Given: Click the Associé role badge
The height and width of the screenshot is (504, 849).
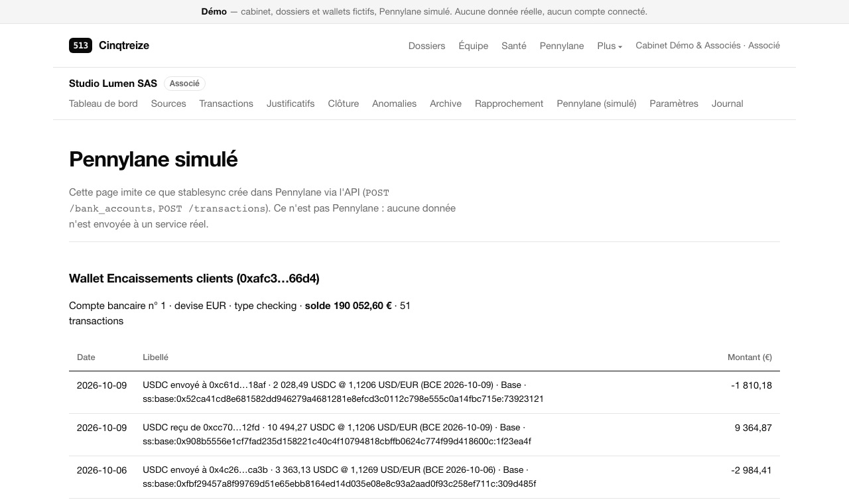Looking at the screenshot, I should coord(184,84).
